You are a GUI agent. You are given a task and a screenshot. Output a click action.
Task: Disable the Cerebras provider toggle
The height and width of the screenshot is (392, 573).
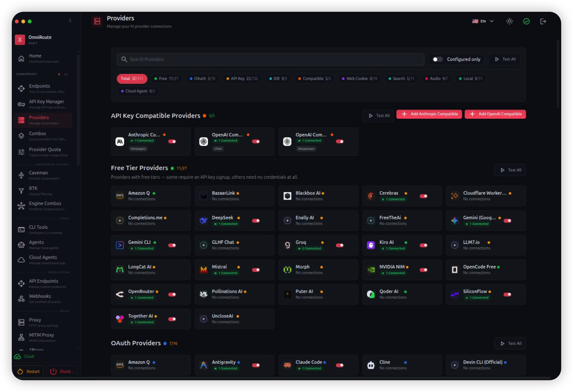tap(424, 196)
